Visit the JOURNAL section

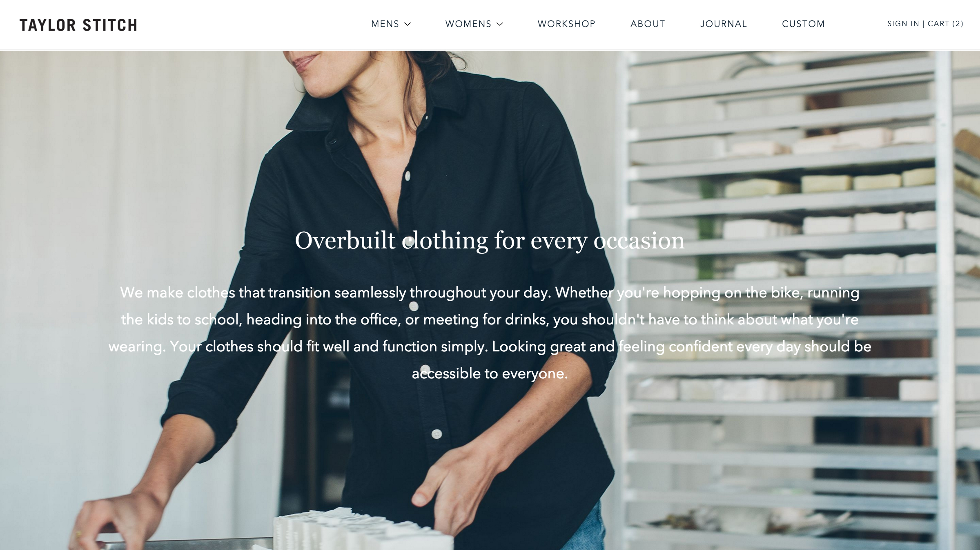pos(724,24)
